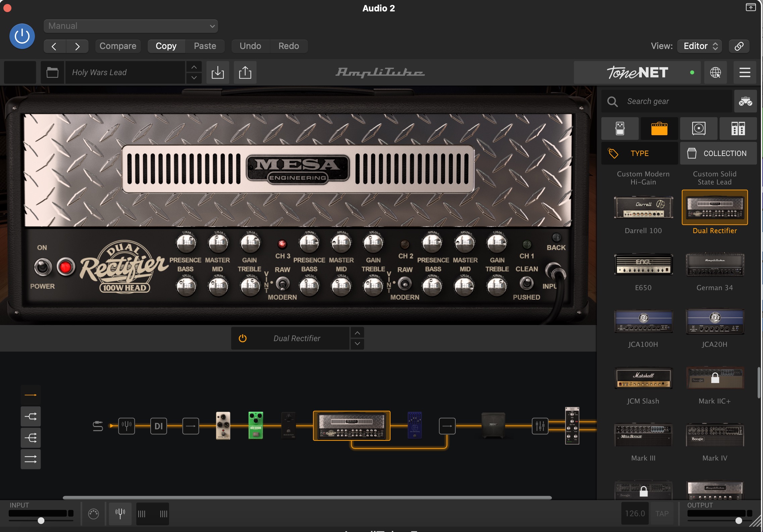
Task: Select the rack effects category icon
Action: (x=738, y=128)
